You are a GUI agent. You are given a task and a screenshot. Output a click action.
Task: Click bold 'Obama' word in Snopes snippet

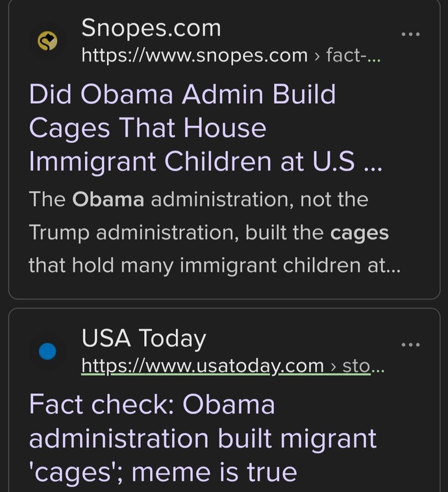108,199
